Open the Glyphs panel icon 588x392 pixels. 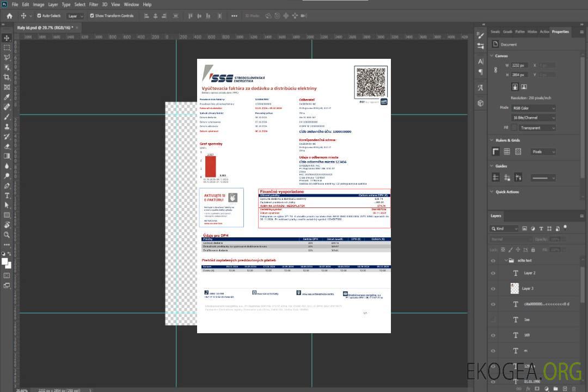pos(481,88)
